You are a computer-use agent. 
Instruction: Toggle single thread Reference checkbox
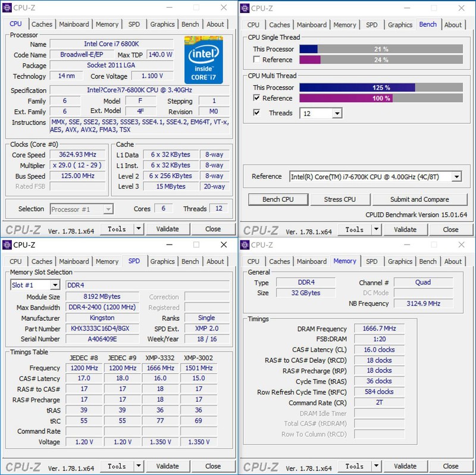pos(256,60)
